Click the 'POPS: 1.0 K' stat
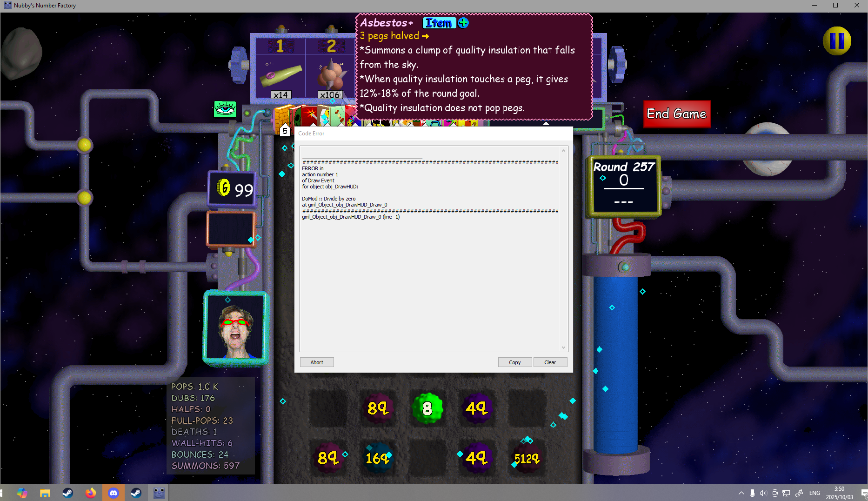Screen dimensions: 868x501 (194, 387)
